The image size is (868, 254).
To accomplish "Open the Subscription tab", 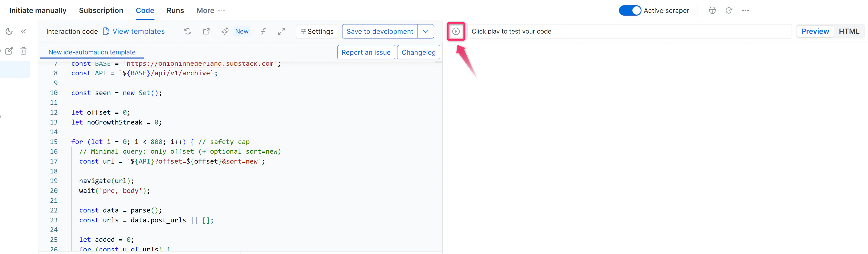I will (101, 10).
